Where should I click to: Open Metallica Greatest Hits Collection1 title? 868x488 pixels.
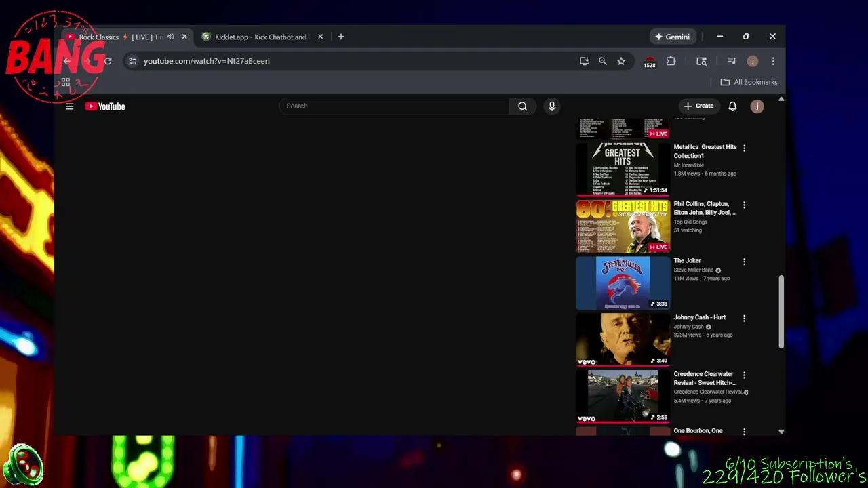[x=705, y=151]
